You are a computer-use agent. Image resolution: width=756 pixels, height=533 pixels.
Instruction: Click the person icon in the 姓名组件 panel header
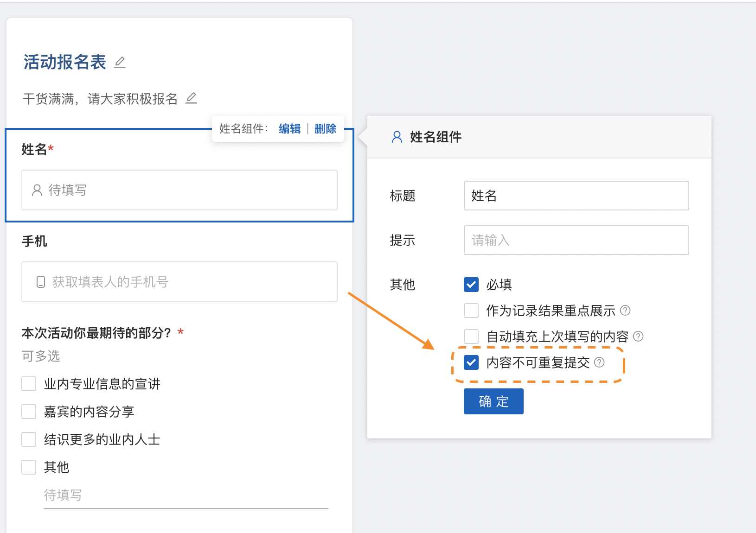click(397, 137)
